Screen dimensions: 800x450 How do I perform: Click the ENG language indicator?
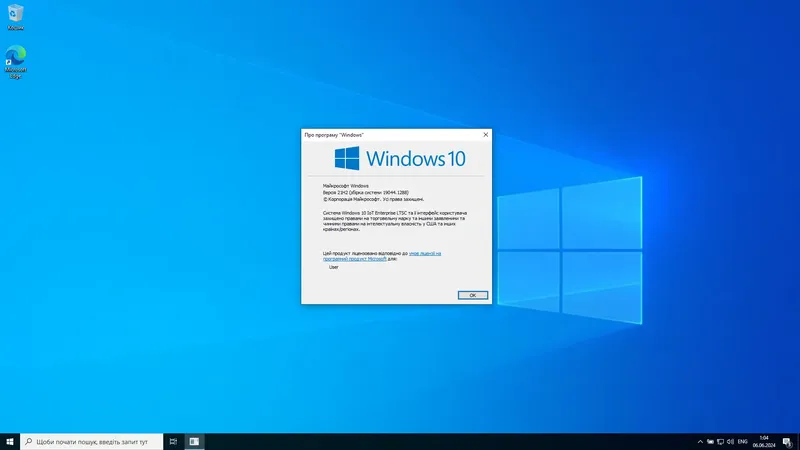tap(742, 442)
